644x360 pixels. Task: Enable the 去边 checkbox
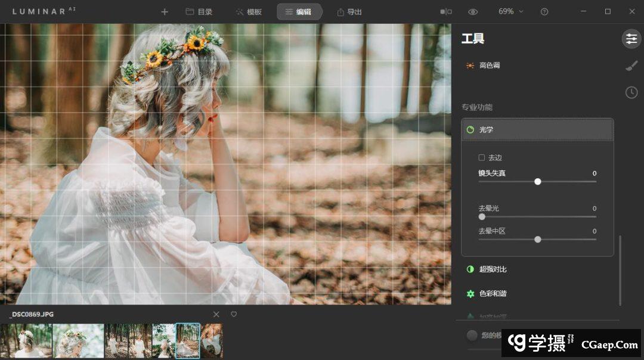[x=482, y=158]
